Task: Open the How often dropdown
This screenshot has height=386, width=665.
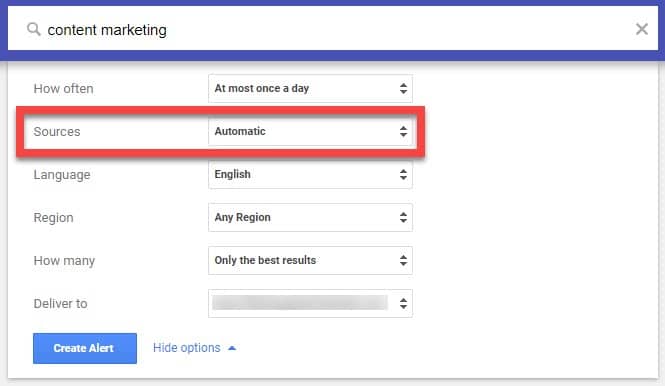Action: coord(310,88)
